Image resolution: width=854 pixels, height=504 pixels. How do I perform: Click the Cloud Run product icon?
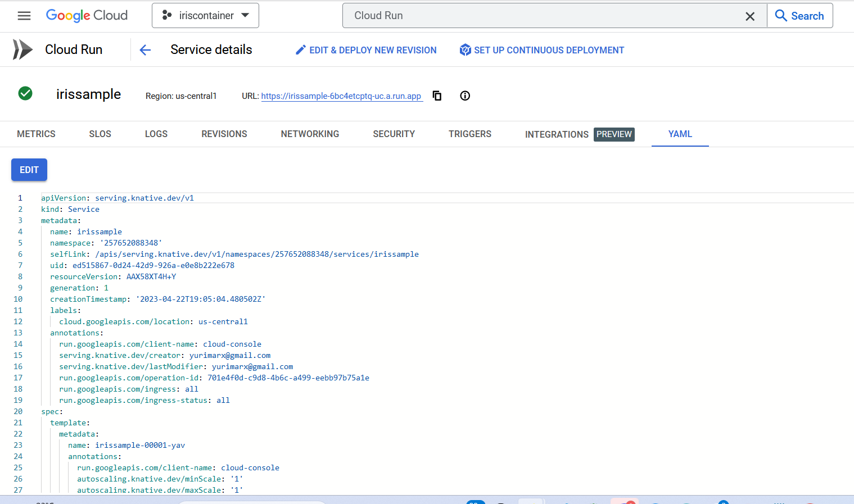[22, 49]
